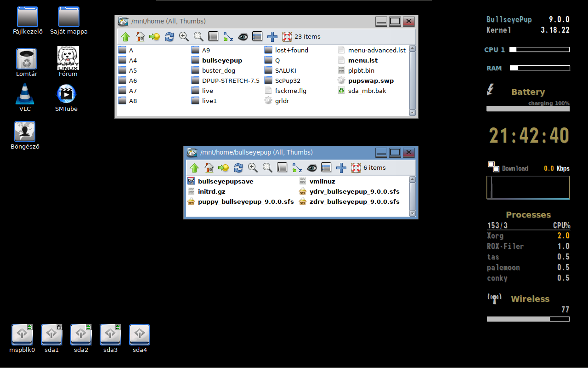
Task: Open Puppy Linux Fórum icon
Action: tap(68, 58)
